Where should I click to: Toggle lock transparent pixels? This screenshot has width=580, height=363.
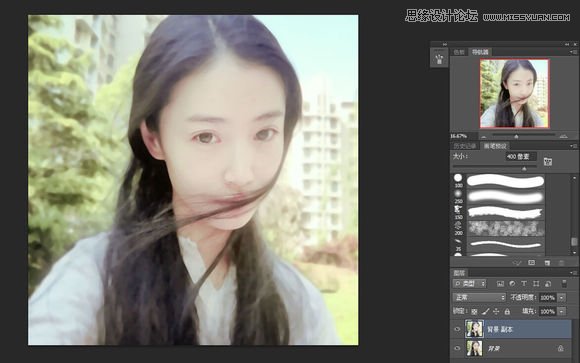point(474,312)
